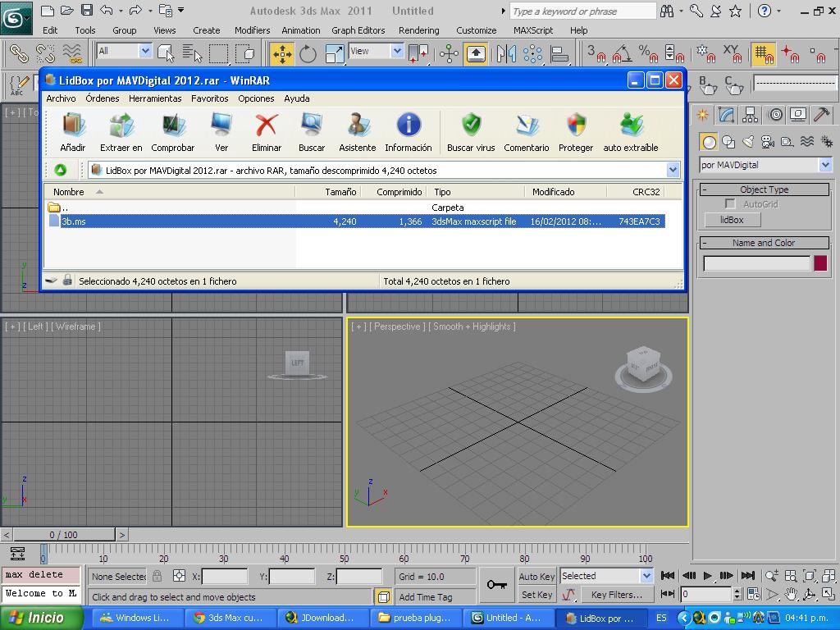
Task: Open the Archivo menu in WinRAR
Action: point(61,98)
